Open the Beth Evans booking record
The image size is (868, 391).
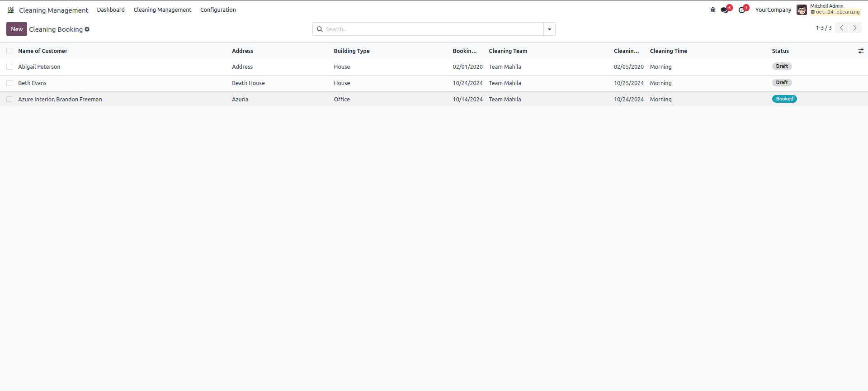coord(33,83)
